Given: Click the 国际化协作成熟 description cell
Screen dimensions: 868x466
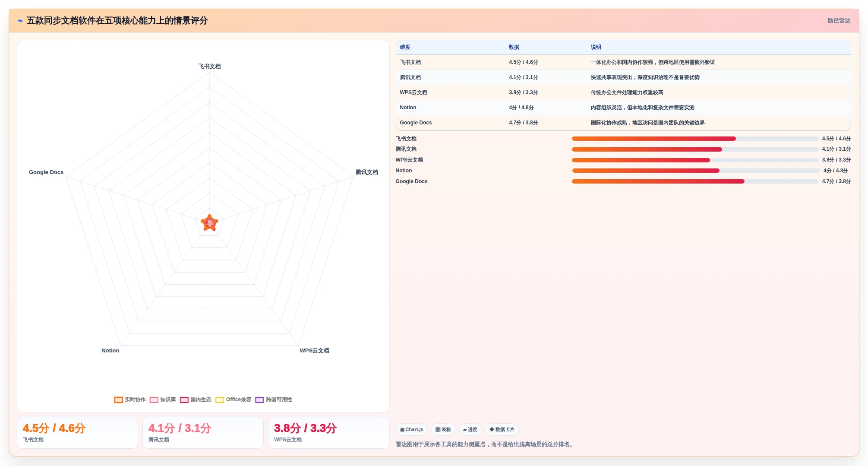Looking at the screenshot, I should click(647, 123).
